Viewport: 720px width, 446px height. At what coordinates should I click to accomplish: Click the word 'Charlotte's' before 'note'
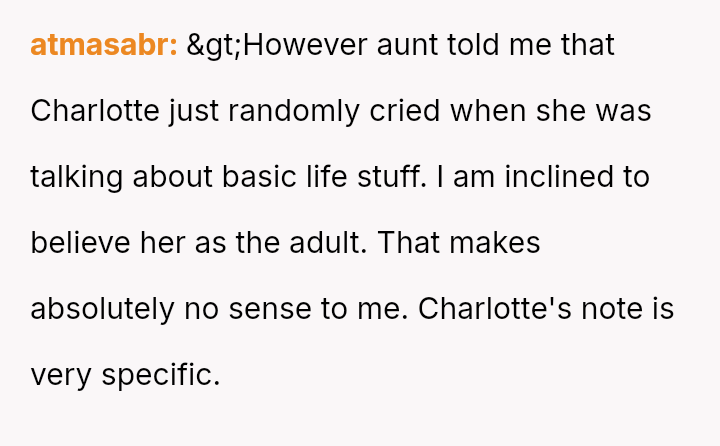coord(495,309)
